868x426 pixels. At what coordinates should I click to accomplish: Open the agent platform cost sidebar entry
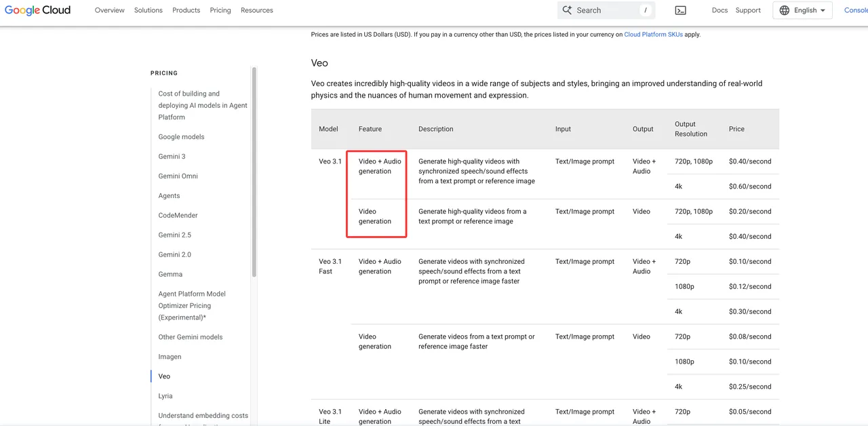[203, 105]
